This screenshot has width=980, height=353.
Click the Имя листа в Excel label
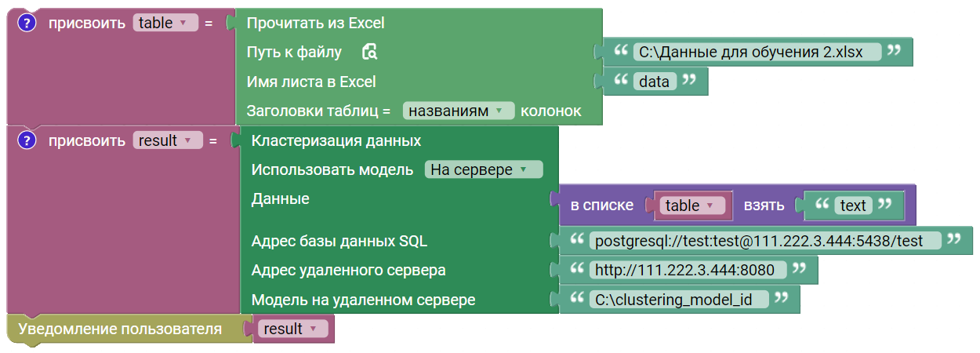[311, 82]
